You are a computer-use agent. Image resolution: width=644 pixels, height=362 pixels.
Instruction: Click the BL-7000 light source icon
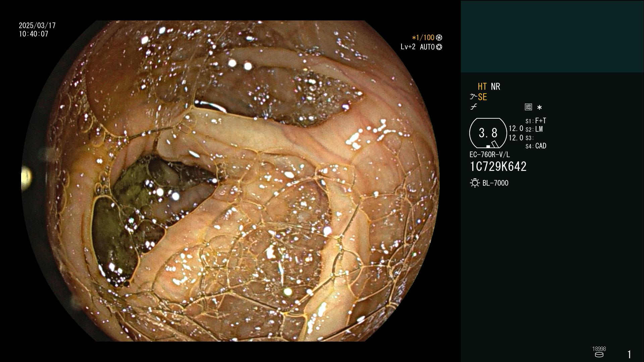tap(475, 183)
